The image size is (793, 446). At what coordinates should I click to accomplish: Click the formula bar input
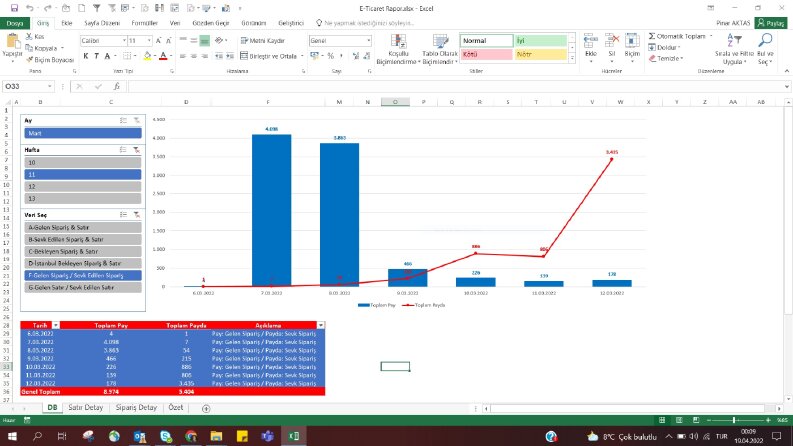457,86
